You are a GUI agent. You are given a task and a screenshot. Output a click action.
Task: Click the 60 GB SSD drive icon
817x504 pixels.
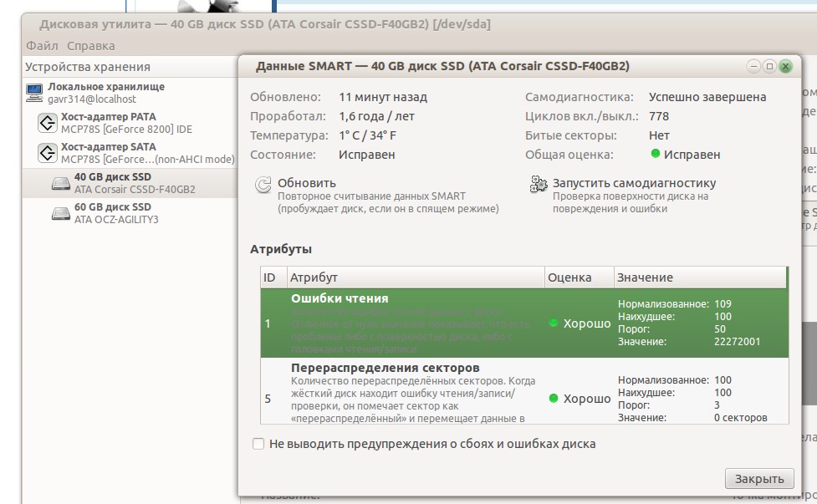[61, 213]
